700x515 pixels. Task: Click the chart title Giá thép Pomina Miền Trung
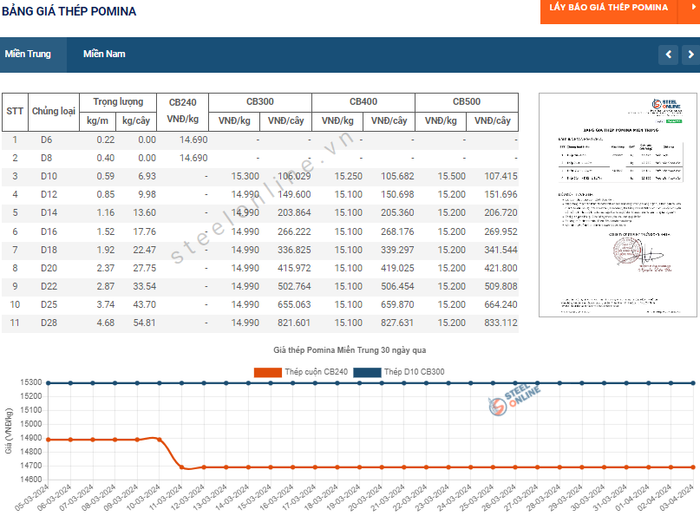click(350, 351)
